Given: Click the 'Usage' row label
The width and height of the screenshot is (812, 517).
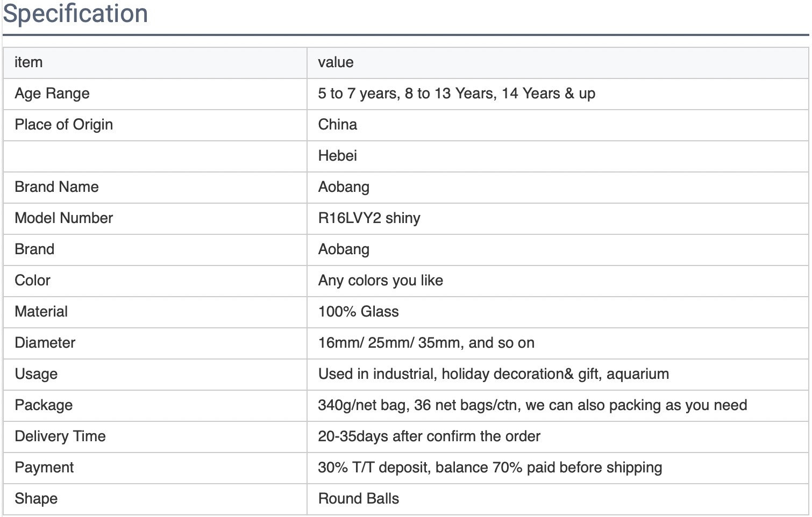Looking at the screenshot, I should coord(36,375).
